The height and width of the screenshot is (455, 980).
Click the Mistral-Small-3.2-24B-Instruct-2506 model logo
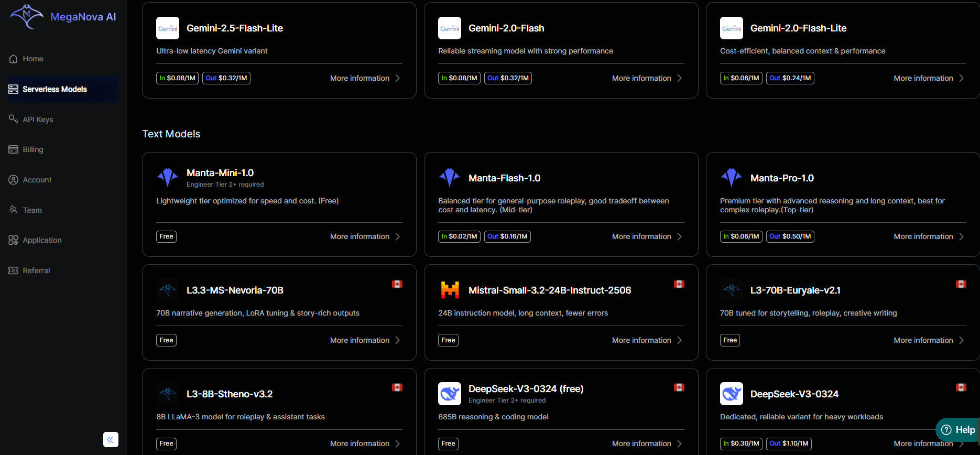click(x=450, y=290)
